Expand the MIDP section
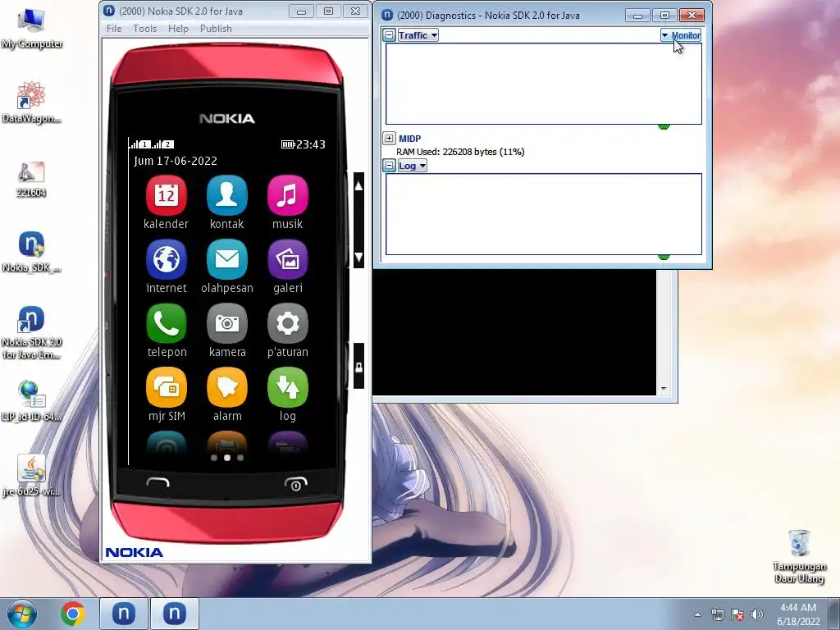Viewport: 840px width, 630px height. point(390,138)
